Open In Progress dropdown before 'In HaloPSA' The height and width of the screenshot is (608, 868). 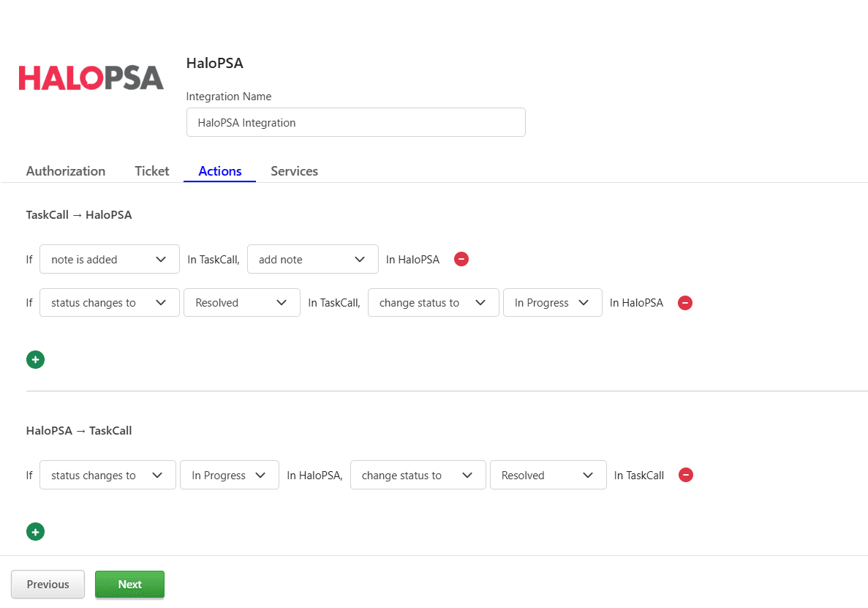[553, 303]
